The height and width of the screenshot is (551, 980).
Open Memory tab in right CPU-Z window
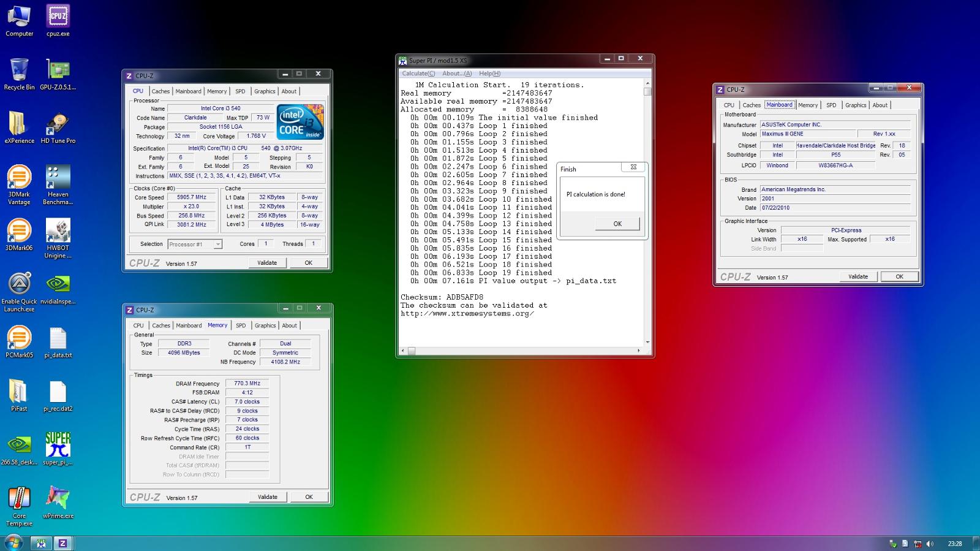807,105
